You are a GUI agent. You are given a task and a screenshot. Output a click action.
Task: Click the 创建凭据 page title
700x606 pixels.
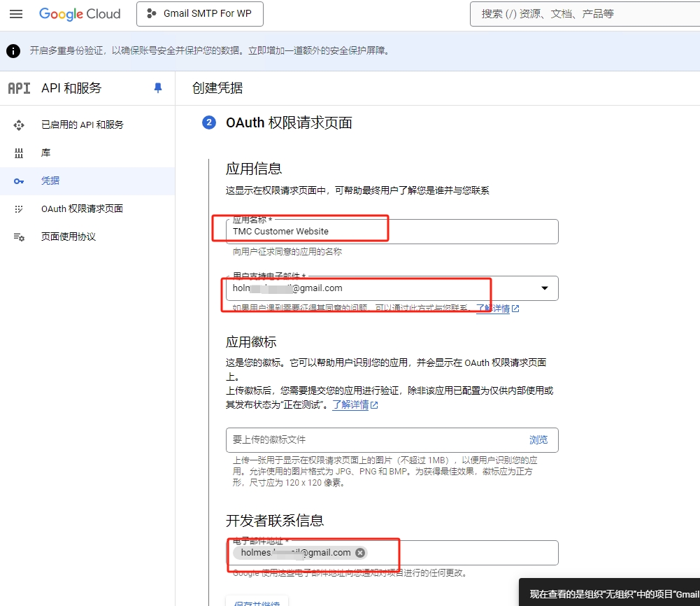click(217, 88)
